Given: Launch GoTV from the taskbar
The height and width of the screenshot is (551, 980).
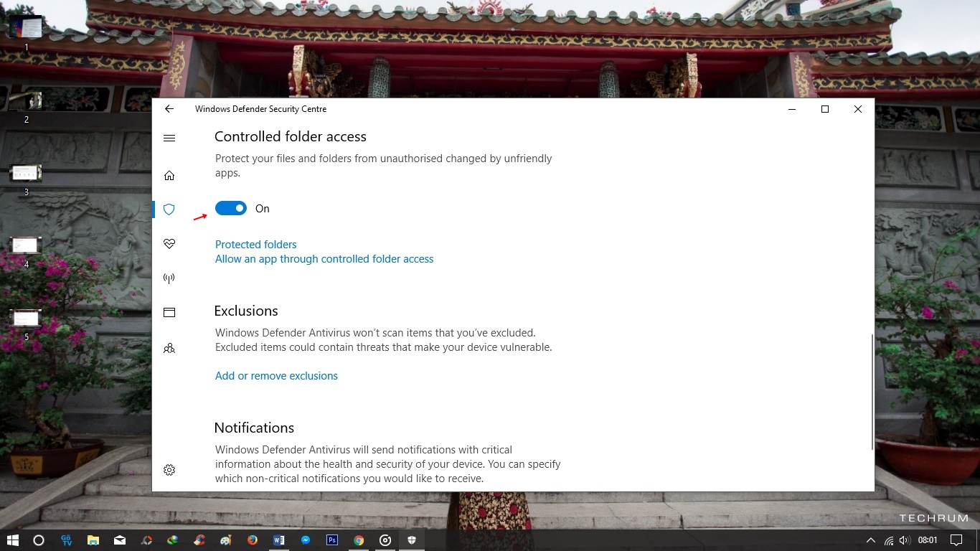Looking at the screenshot, I should click(x=67, y=540).
